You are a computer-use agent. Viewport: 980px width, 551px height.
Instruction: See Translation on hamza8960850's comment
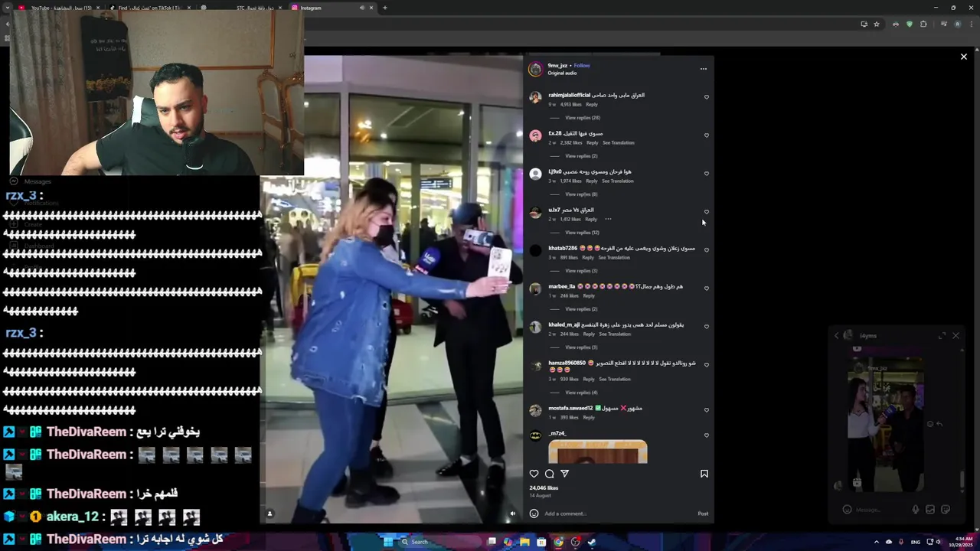click(615, 380)
